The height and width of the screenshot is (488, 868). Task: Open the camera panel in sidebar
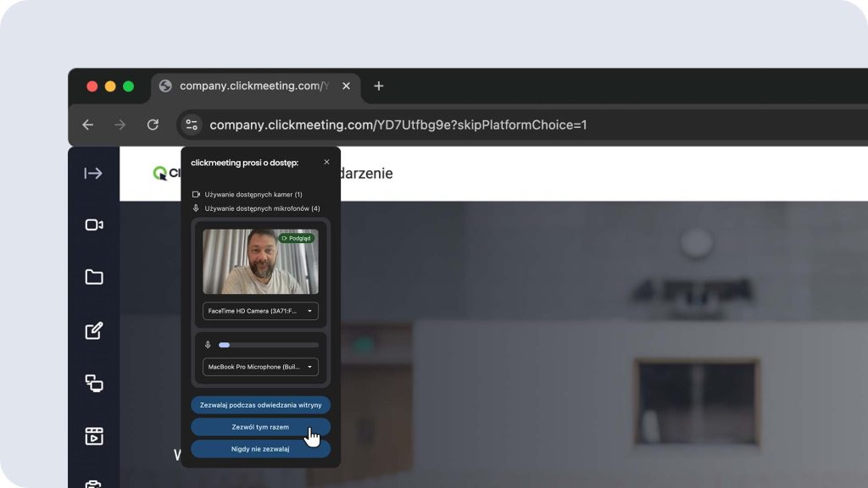click(x=94, y=225)
